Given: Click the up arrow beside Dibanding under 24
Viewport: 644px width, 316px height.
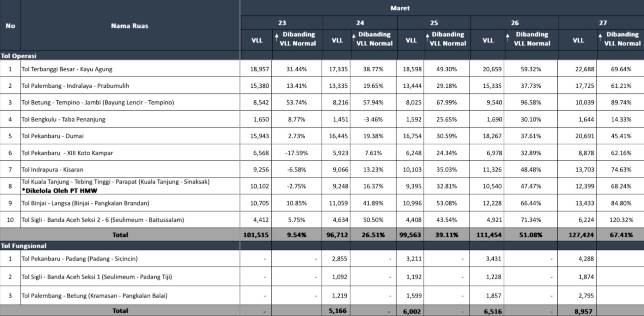Looking at the screenshot, I should (353, 37).
